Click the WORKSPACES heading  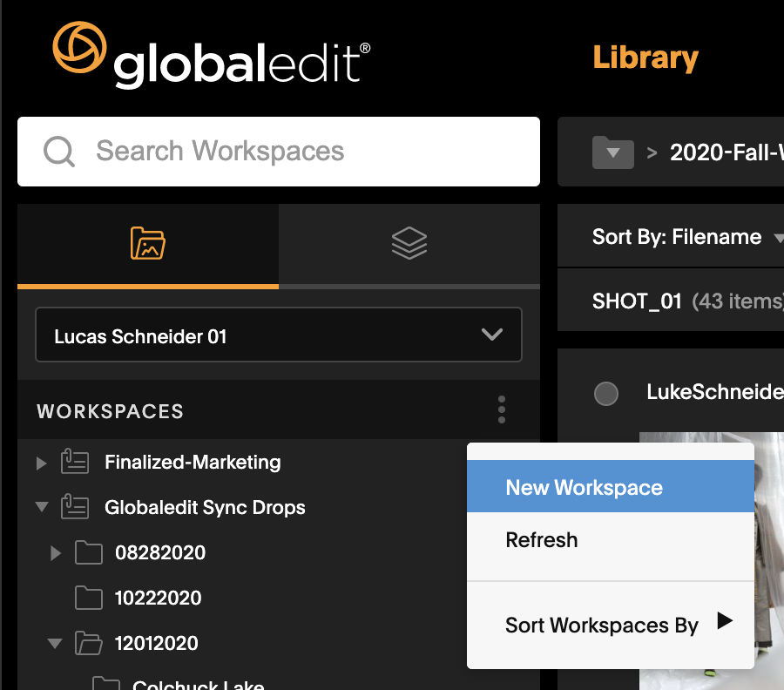pos(110,411)
